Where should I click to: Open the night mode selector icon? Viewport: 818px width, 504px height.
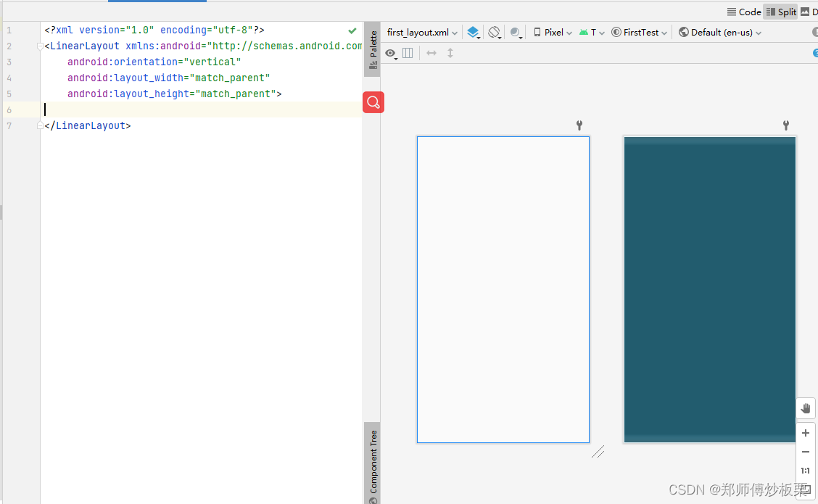[516, 33]
